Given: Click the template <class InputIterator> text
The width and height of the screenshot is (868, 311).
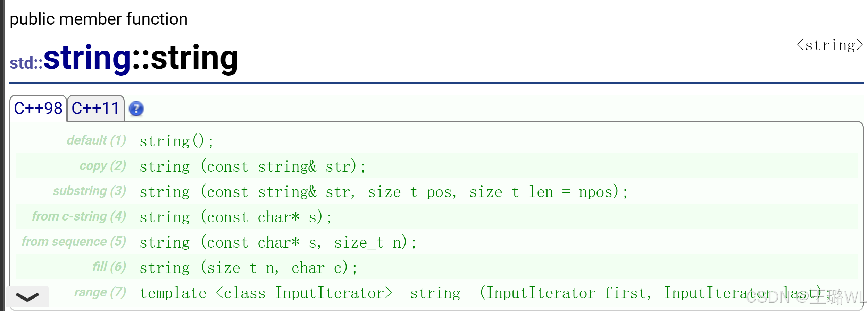Looking at the screenshot, I should [266, 293].
